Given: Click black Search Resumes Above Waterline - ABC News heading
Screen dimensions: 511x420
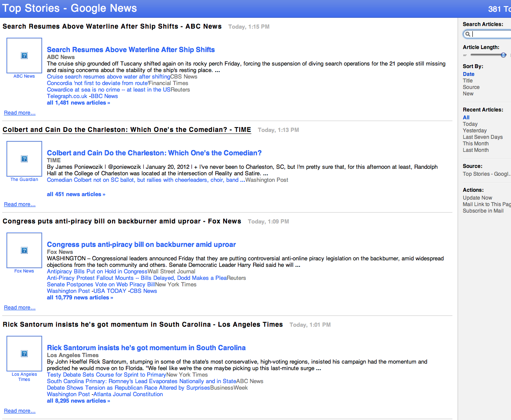Looking at the screenshot, I should coord(112,27).
